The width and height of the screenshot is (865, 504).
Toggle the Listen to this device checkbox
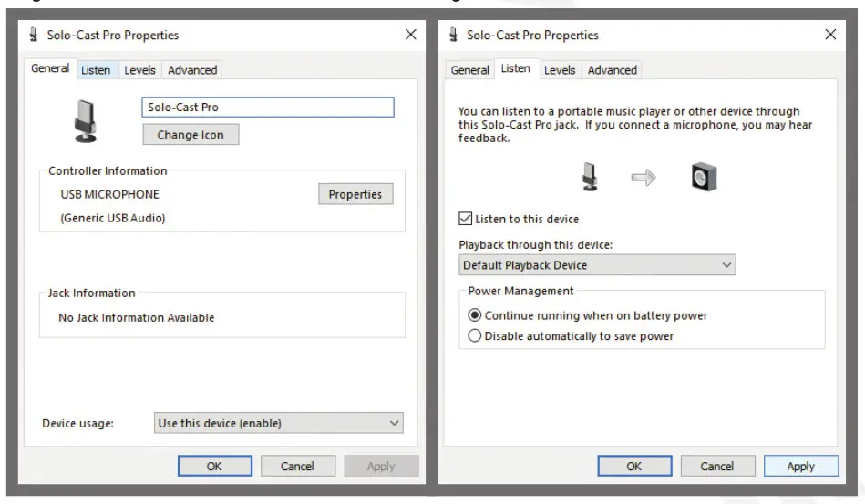click(x=467, y=219)
